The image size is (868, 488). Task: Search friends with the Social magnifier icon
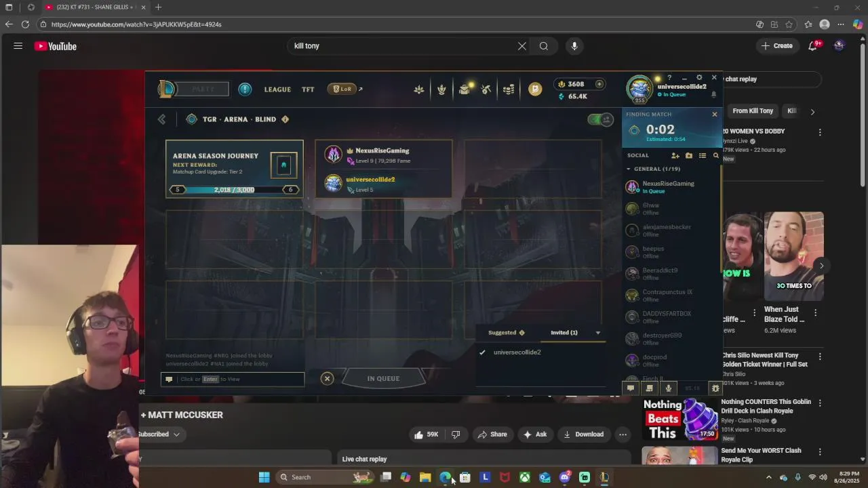click(x=716, y=156)
